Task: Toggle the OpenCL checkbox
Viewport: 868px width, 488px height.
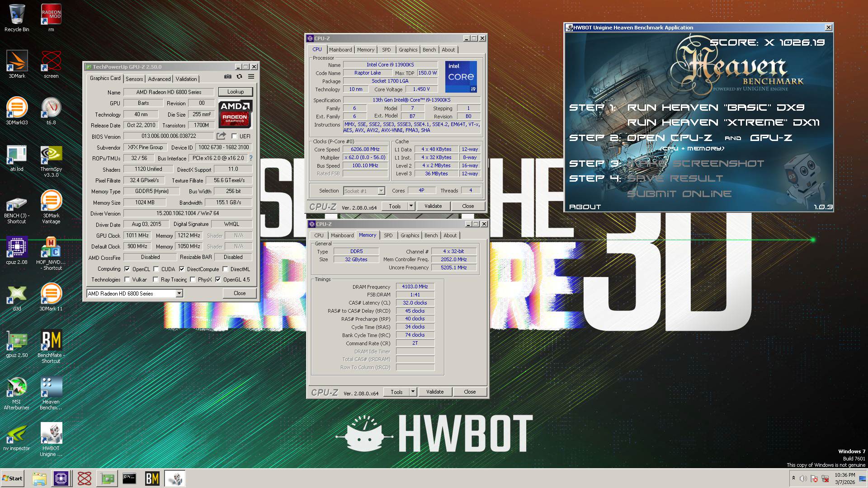Action: click(x=127, y=269)
